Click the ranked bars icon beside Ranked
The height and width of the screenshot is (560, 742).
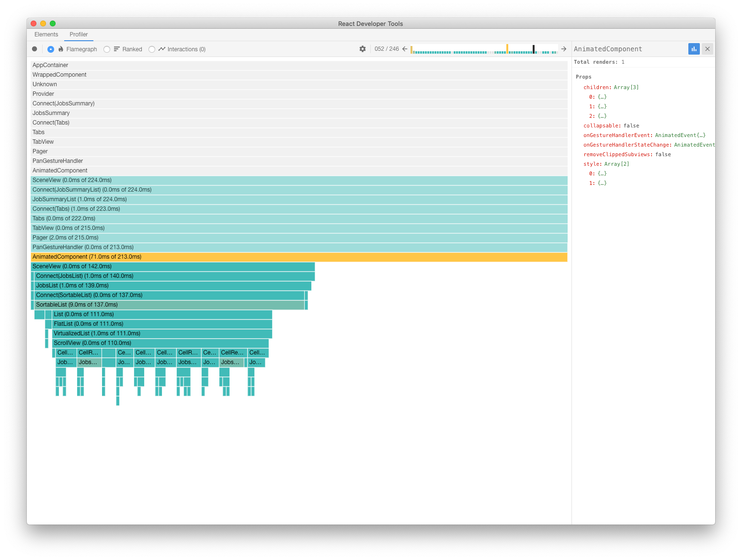pos(116,49)
